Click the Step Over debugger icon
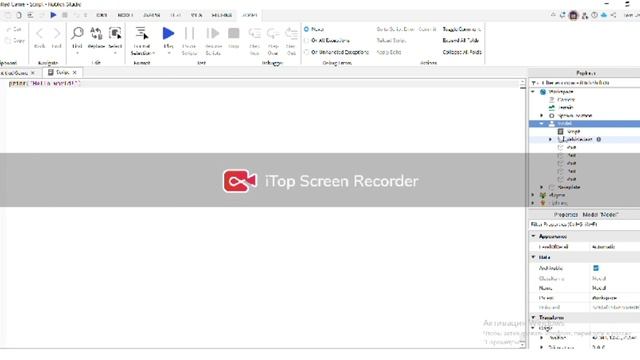This screenshot has width=640, height=360. tap(273, 33)
